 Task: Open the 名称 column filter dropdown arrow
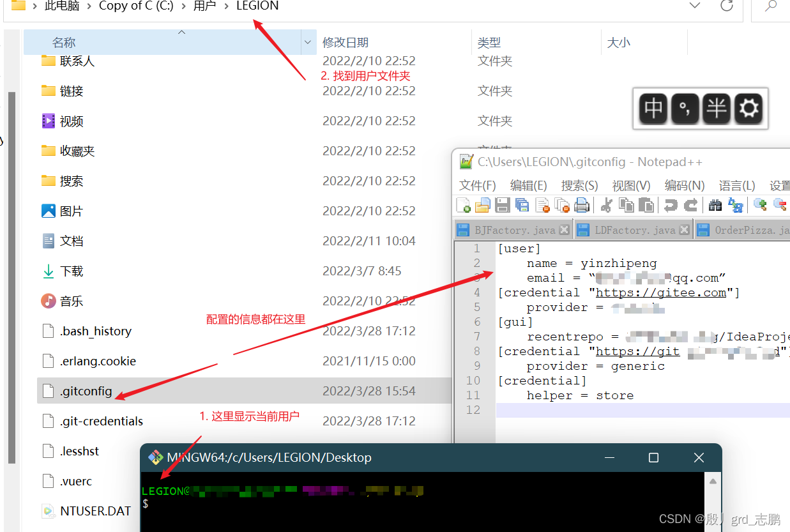pyautogui.click(x=308, y=43)
